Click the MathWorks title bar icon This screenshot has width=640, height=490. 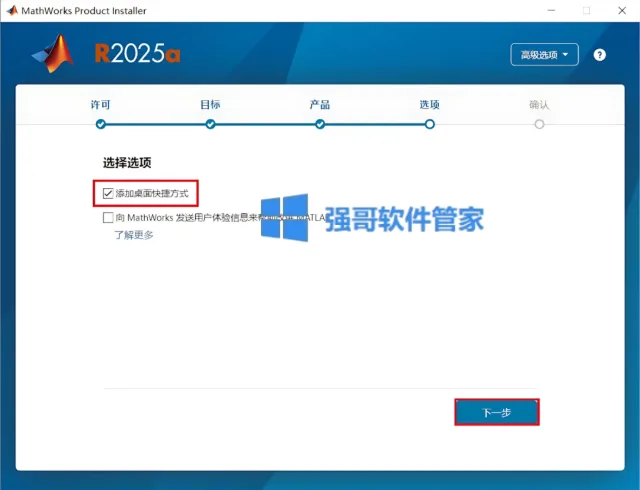point(12,11)
